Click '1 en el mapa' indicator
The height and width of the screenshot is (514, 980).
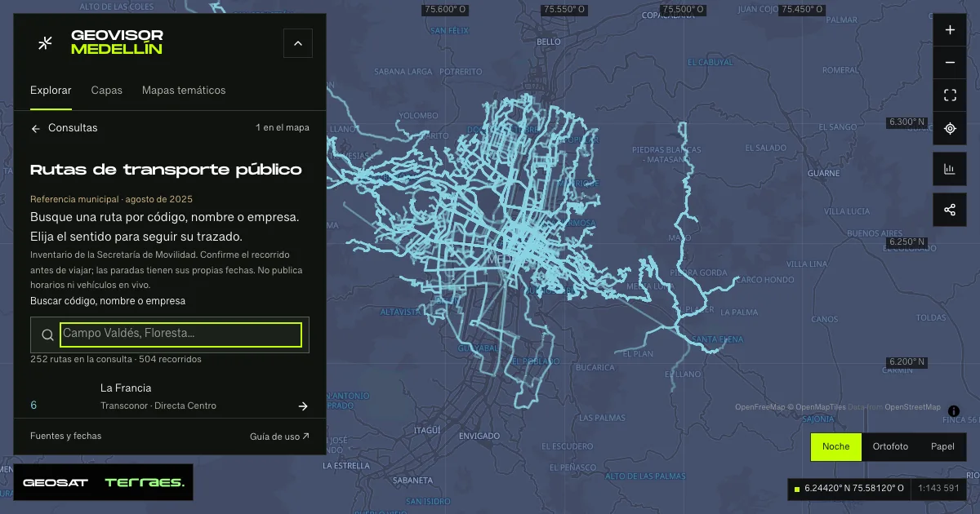click(283, 128)
